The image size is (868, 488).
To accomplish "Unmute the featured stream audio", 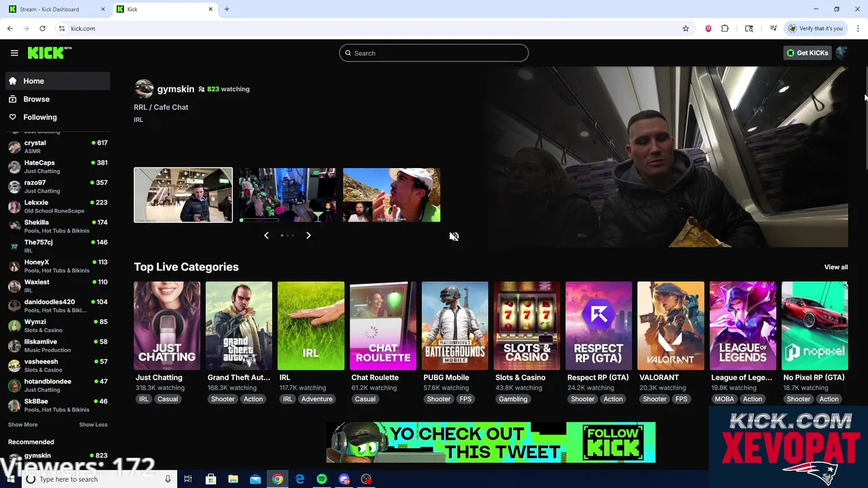I will 454,237.
